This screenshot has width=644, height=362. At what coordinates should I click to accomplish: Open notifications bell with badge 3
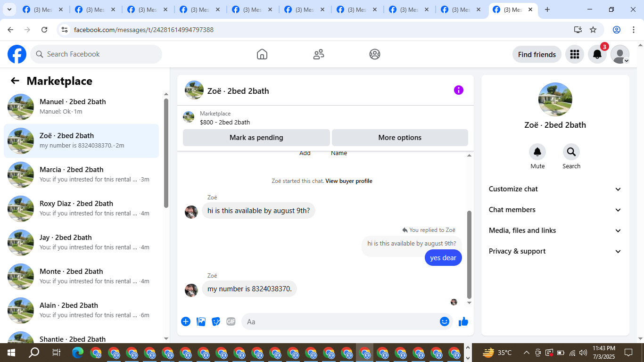point(597,54)
